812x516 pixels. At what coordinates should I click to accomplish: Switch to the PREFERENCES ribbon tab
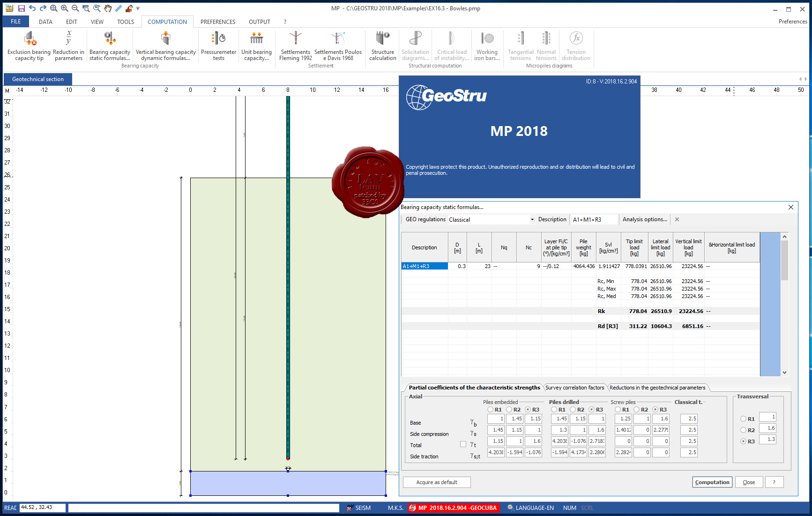click(218, 22)
